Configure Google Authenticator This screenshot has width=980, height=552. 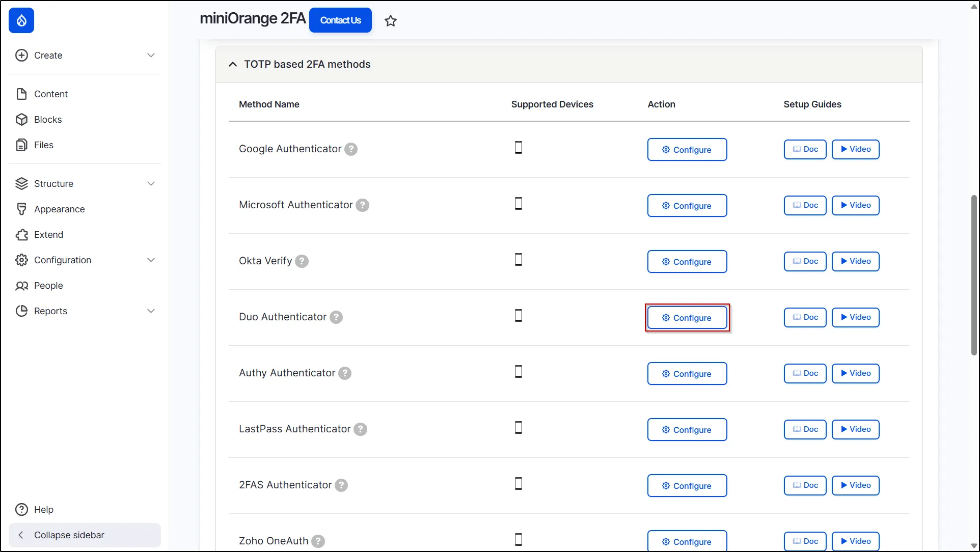coord(687,150)
